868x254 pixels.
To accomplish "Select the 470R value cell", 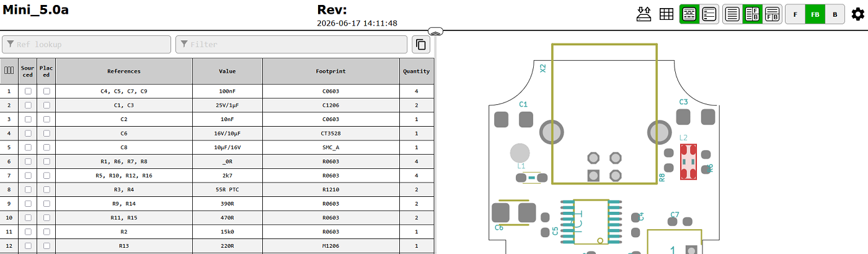I will pos(228,218).
